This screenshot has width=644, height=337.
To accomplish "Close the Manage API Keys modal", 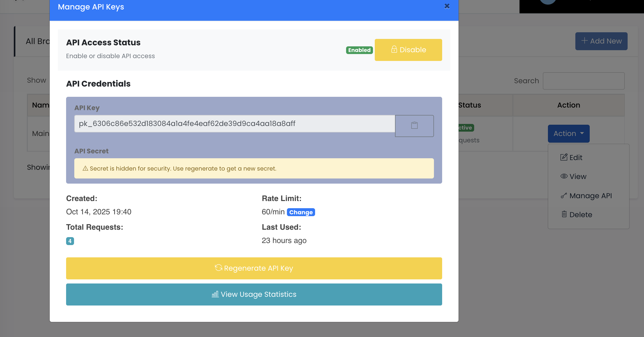I will [447, 6].
